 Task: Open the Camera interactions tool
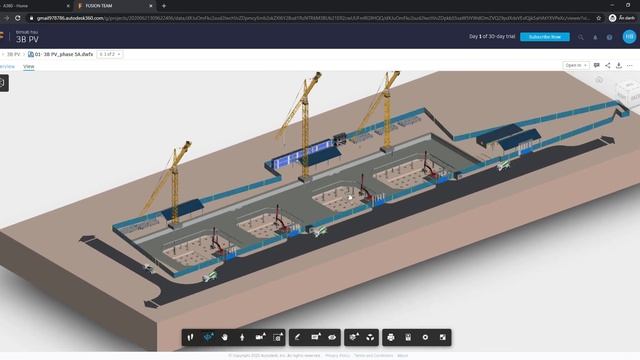click(x=260, y=337)
